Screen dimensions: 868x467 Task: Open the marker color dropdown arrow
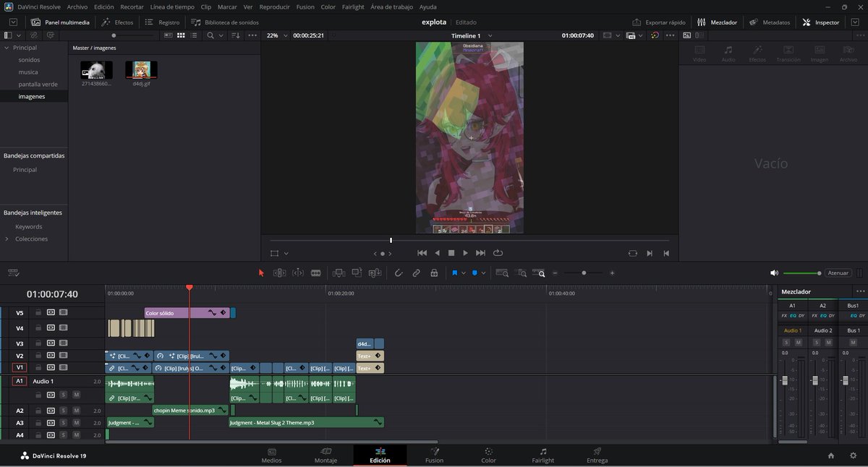[484, 273]
